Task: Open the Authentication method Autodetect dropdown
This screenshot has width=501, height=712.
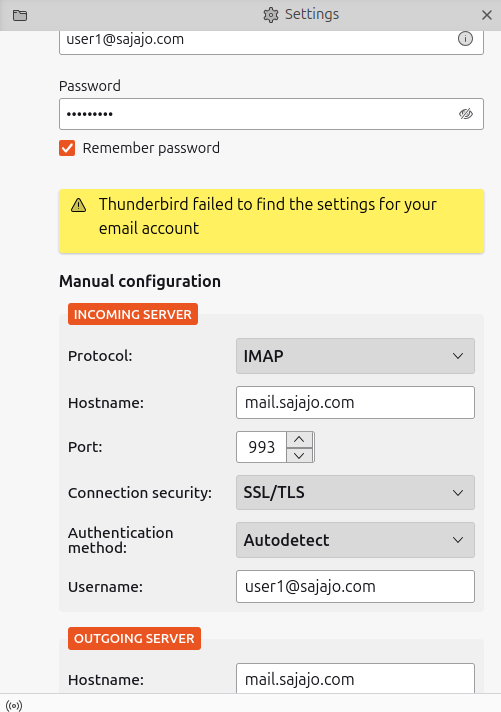Action: (355, 540)
